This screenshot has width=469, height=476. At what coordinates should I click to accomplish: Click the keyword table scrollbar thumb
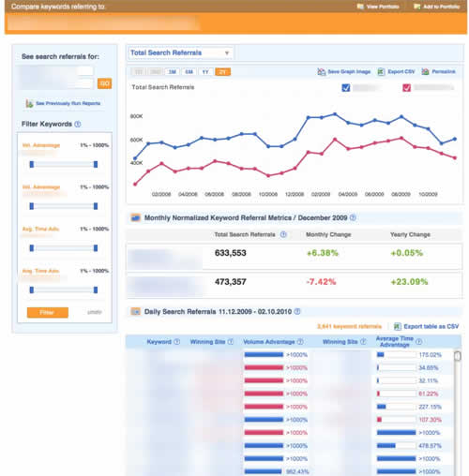[458, 356]
